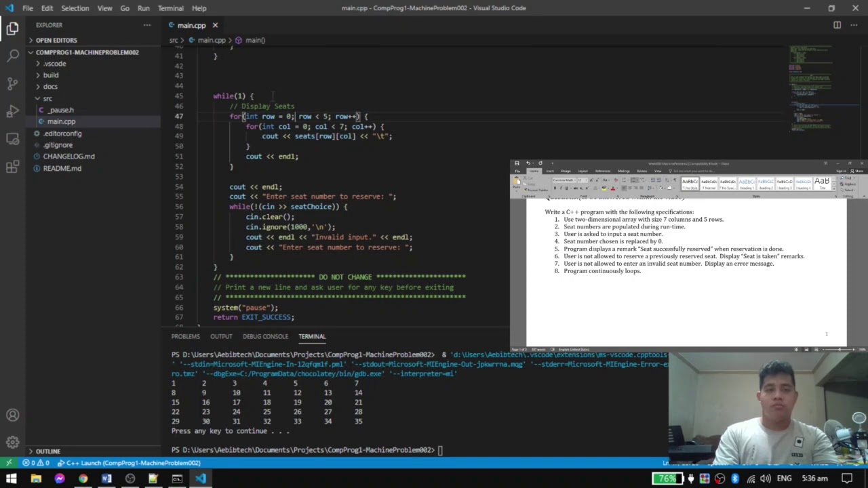The image size is (868, 488).
Task: Click C++ Launch debug configuration in status bar
Action: point(129,463)
